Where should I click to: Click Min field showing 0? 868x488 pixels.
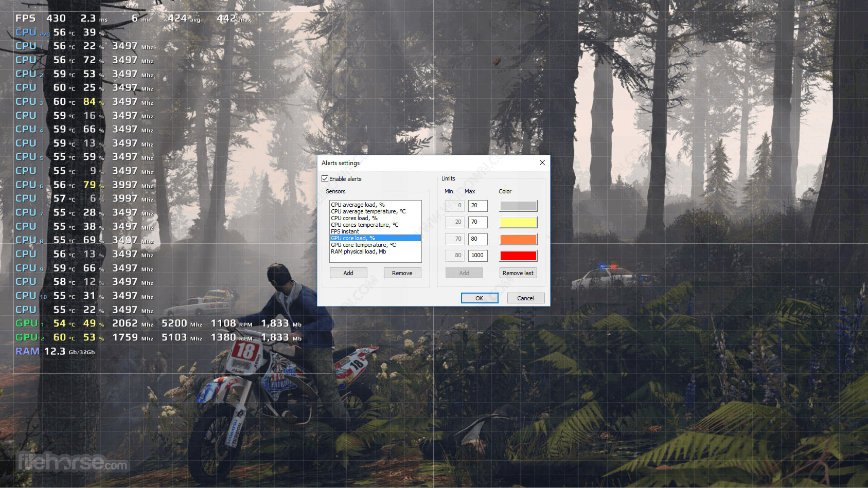click(x=455, y=206)
